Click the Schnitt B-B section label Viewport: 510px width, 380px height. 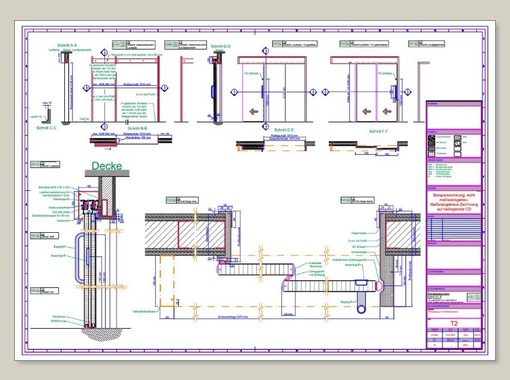coord(137,128)
